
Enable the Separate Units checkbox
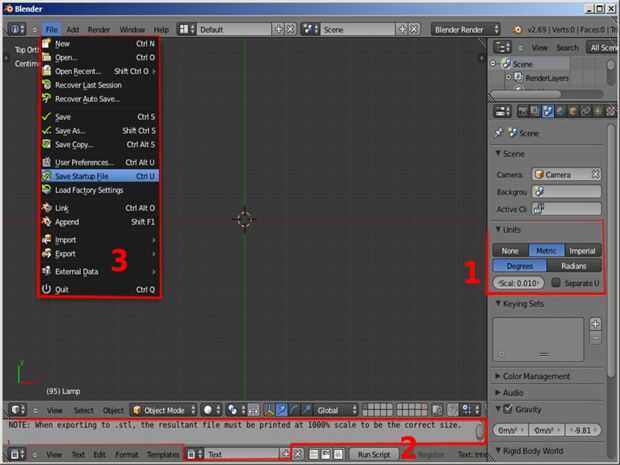556,282
